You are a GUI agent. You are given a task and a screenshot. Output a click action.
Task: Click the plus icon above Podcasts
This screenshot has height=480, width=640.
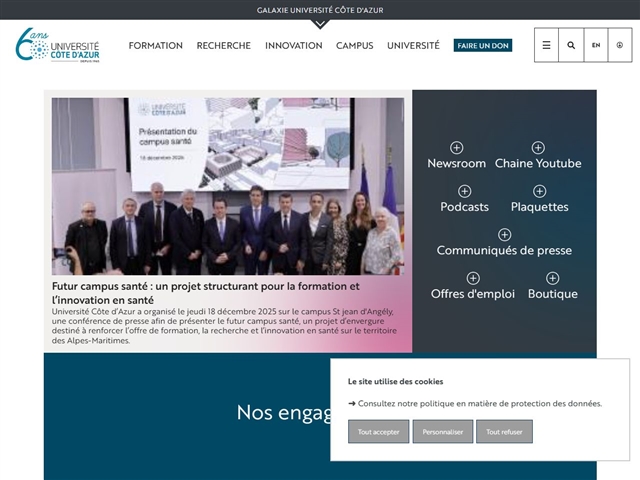(x=464, y=191)
